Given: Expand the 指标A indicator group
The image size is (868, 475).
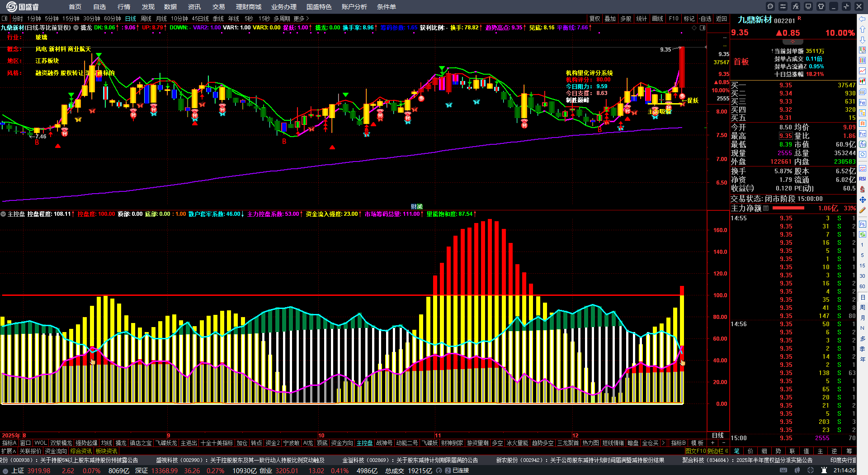Looking at the screenshot, I should coord(9,443).
